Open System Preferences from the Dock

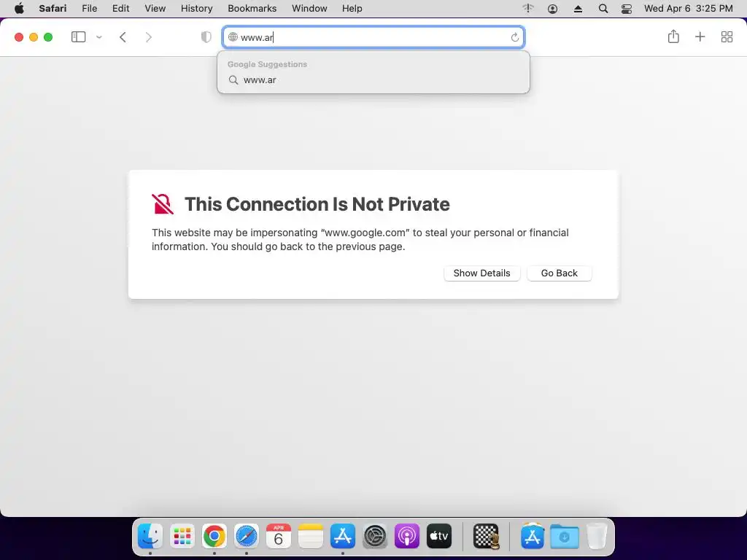(x=375, y=536)
